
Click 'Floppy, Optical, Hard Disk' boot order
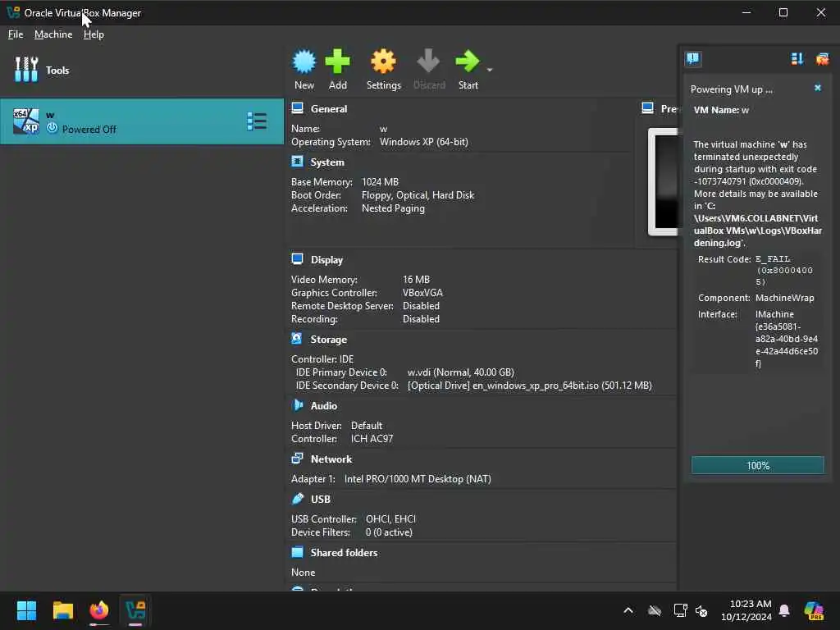(418, 195)
